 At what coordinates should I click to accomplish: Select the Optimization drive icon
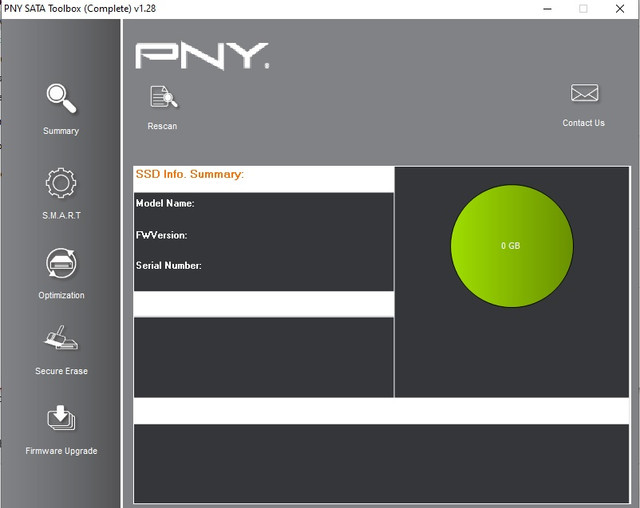[61, 263]
